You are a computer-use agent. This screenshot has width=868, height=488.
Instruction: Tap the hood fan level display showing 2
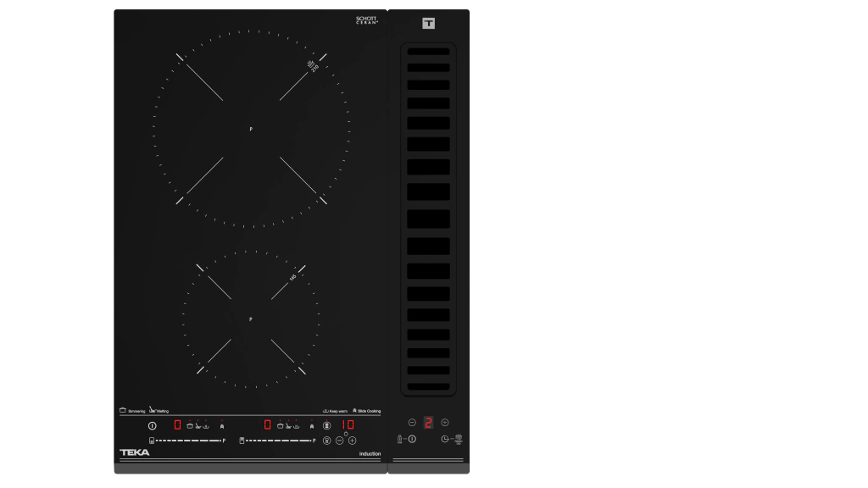(x=428, y=422)
